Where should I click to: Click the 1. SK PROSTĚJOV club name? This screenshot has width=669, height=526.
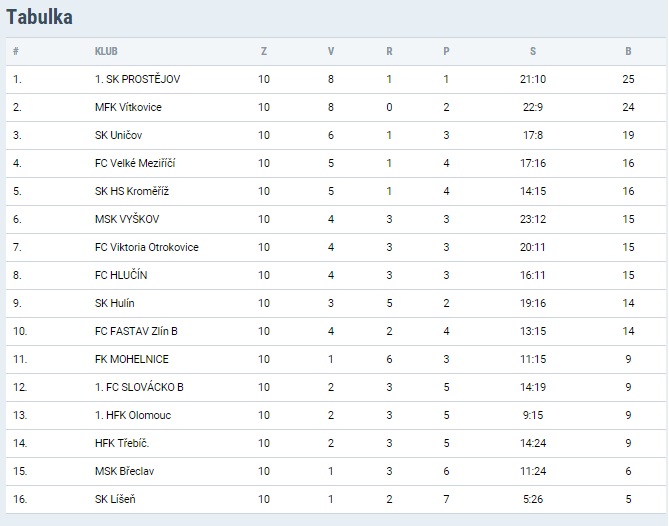(x=138, y=79)
